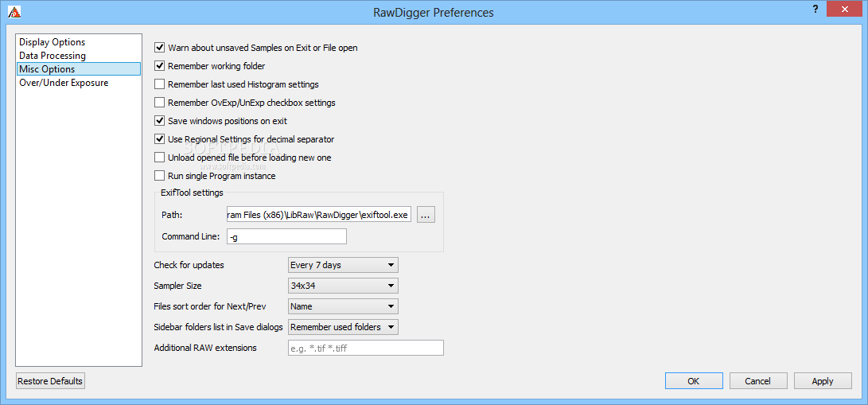The height and width of the screenshot is (405, 868).
Task: Open the Check for updates dropdown
Action: click(x=343, y=265)
